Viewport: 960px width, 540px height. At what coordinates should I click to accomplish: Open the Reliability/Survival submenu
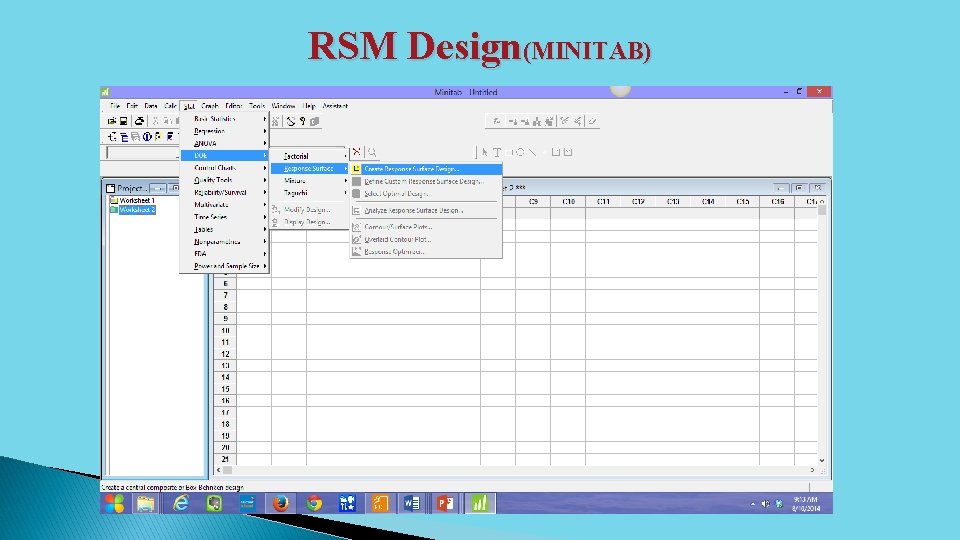[x=225, y=192]
